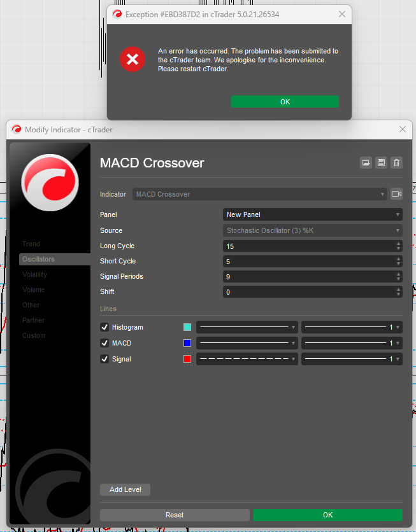Click the delete trash icon
The width and height of the screenshot is (416, 532).
click(396, 163)
